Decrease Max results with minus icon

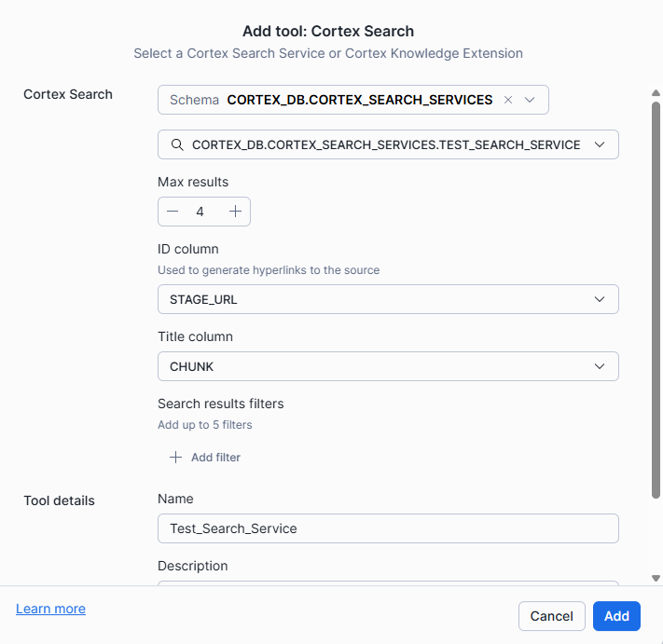pos(173,212)
